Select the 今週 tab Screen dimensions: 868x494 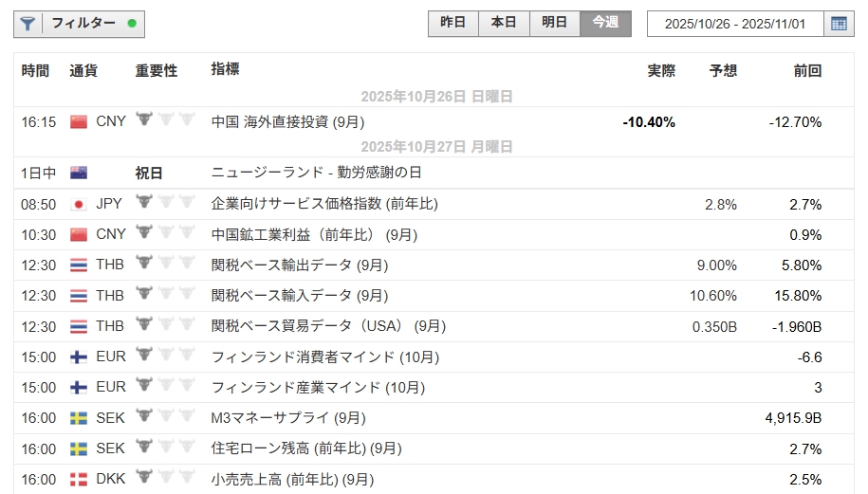tap(605, 23)
